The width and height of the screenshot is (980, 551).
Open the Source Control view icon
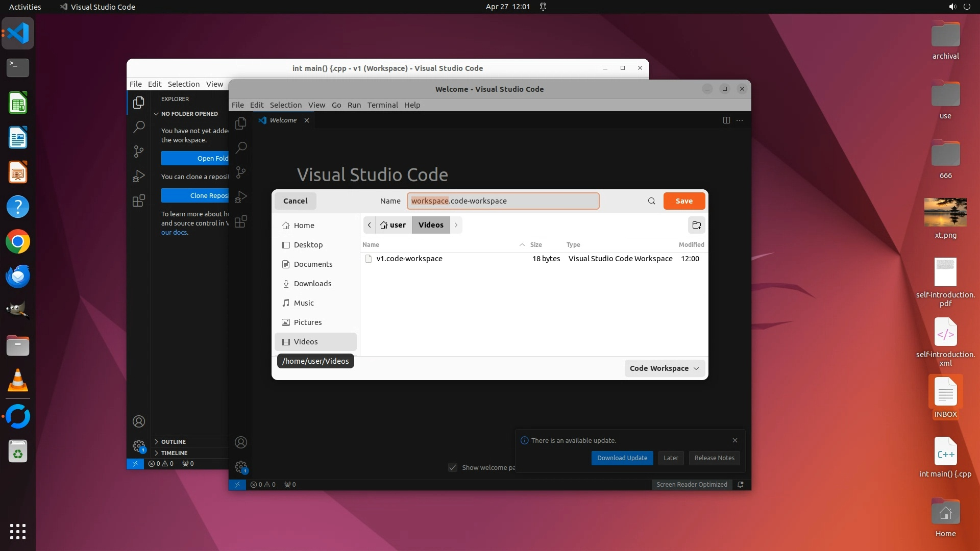pyautogui.click(x=241, y=172)
